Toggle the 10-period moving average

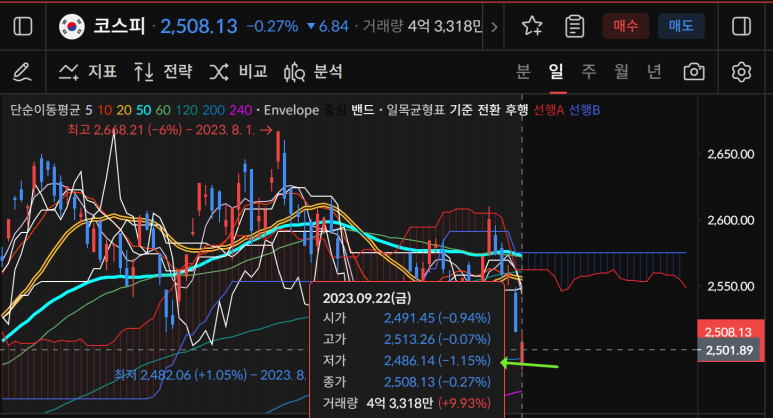pyautogui.click(x=105, y=110)
